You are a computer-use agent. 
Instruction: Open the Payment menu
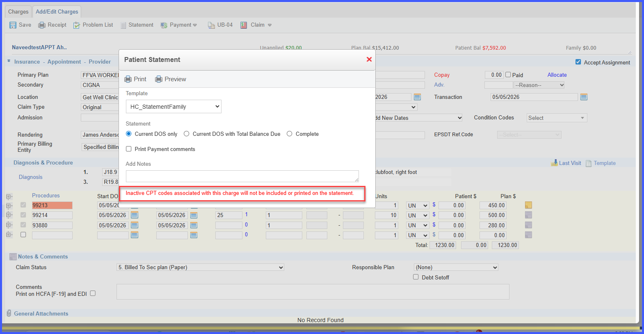click(x=179, y=25)
